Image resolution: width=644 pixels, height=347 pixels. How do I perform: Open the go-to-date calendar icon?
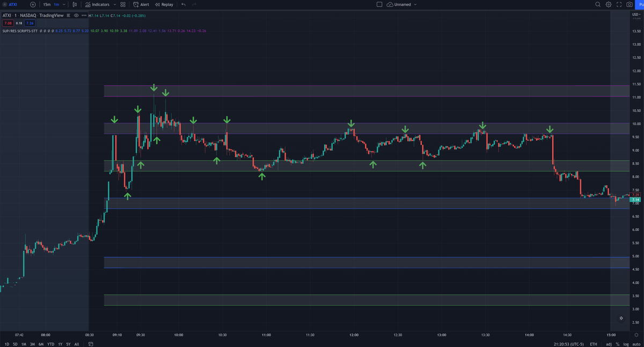coord(91,344)
